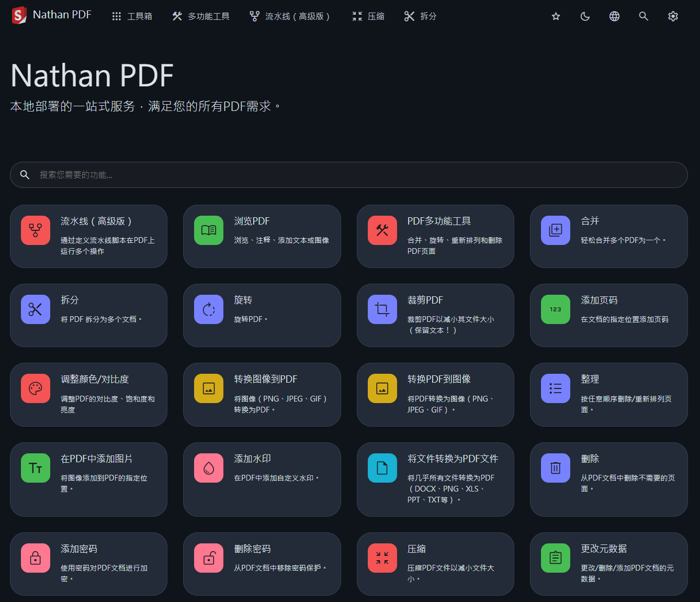Click the 转换PDF到图像 image icon
The width and height of the screenshot is (700, 602).
click(x=382, y=388)
